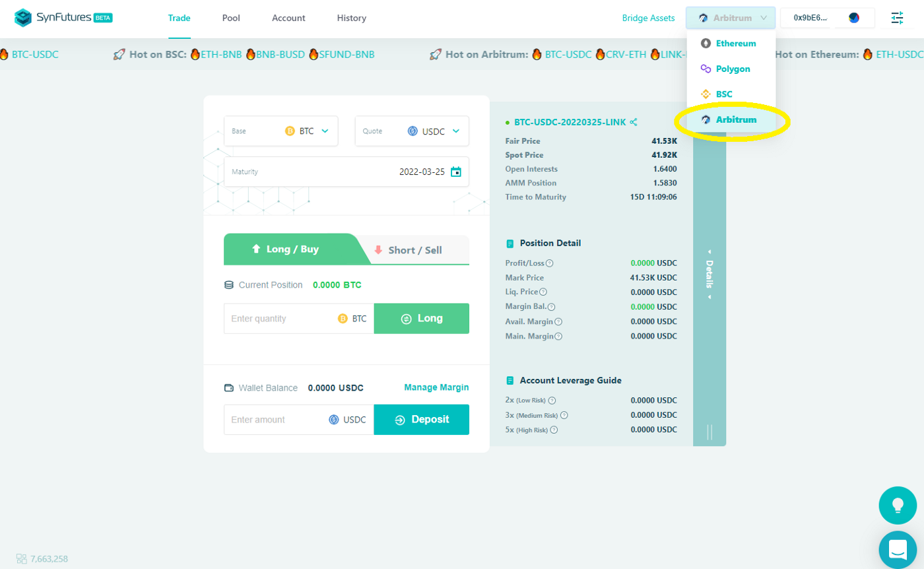
Task: Select Polygon network
Action: pos(731,69)
